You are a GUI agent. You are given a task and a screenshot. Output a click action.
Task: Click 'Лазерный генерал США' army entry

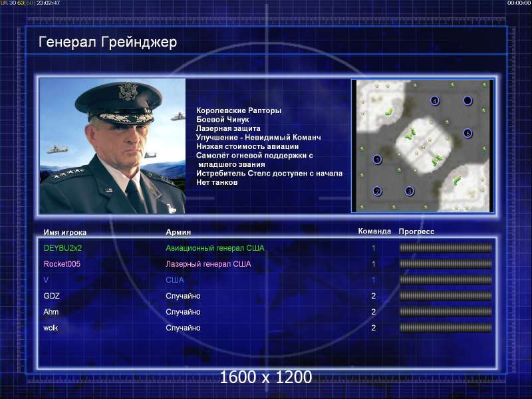click(208, 264)
